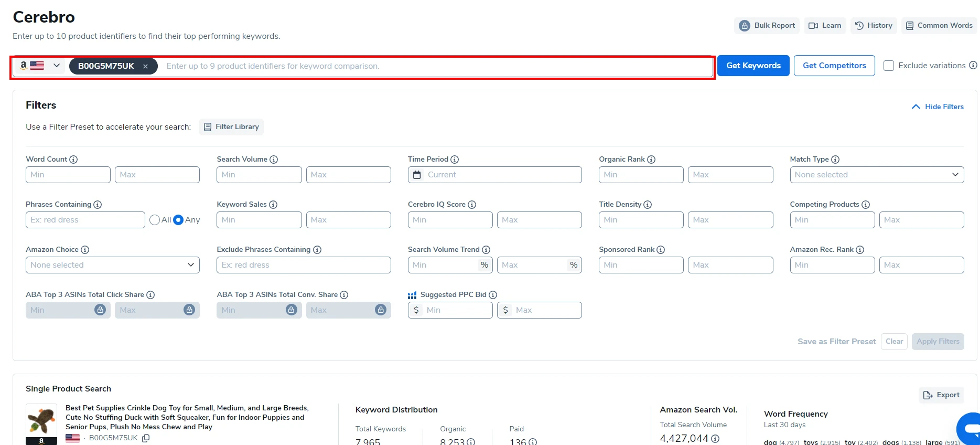
Task: Click the Competing Products Min field
Action: tap(833, 220)
